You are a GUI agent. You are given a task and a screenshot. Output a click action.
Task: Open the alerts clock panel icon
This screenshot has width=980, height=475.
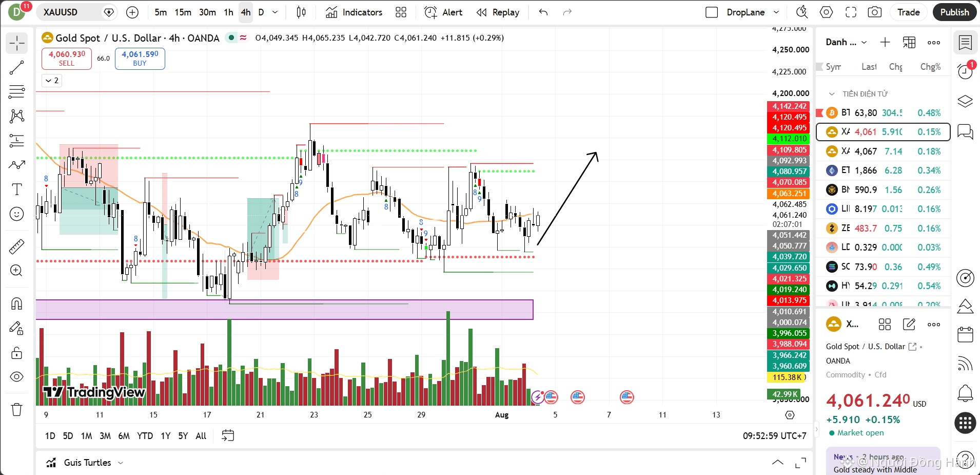pyautogui.click(x=966, y=71)
